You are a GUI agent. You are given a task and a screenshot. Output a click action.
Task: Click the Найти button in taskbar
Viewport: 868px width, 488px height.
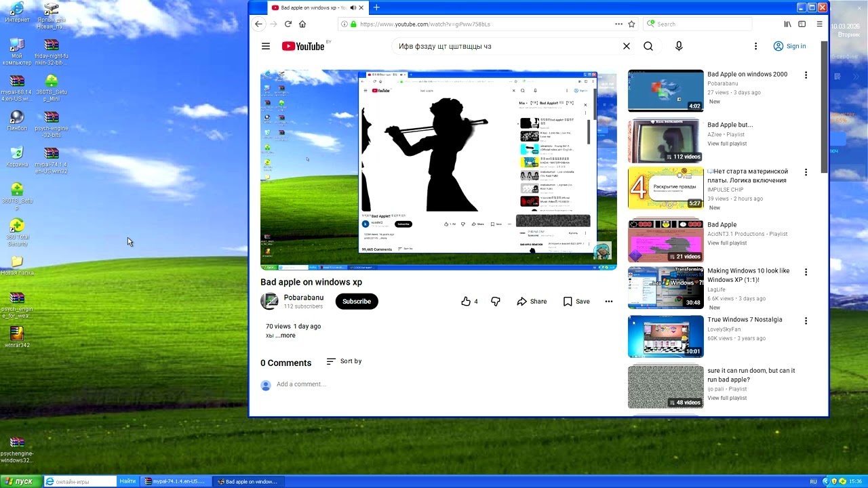point(127,481)
